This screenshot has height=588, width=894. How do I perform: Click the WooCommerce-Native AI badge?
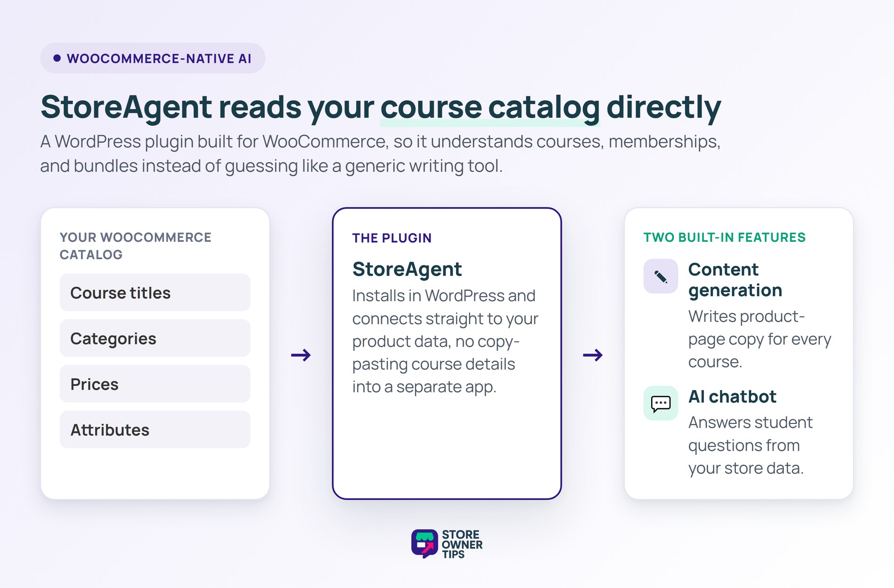152,58
